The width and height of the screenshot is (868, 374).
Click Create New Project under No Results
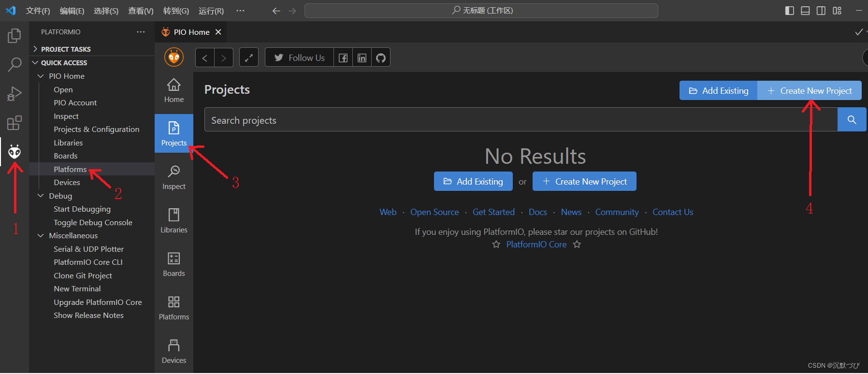tap(584, 181)
